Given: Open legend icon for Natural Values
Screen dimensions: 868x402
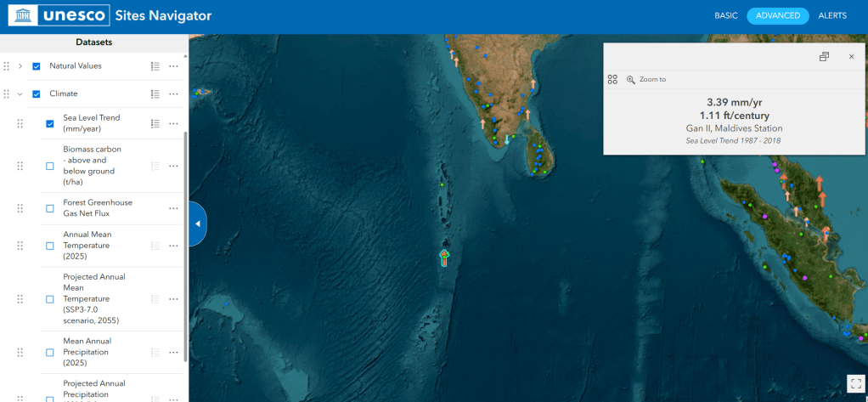Looking at the screenshot, I should point(155,66).
